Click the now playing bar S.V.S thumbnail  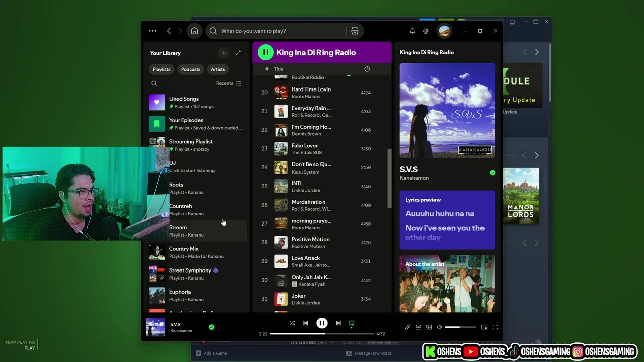[x=155, y=327]
